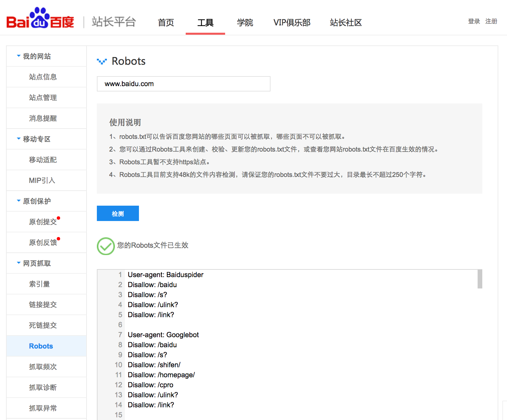This screenshot has height=420, width=507.
Task: Open 原创提交 in the sidebar
Action: pos(46,222)
